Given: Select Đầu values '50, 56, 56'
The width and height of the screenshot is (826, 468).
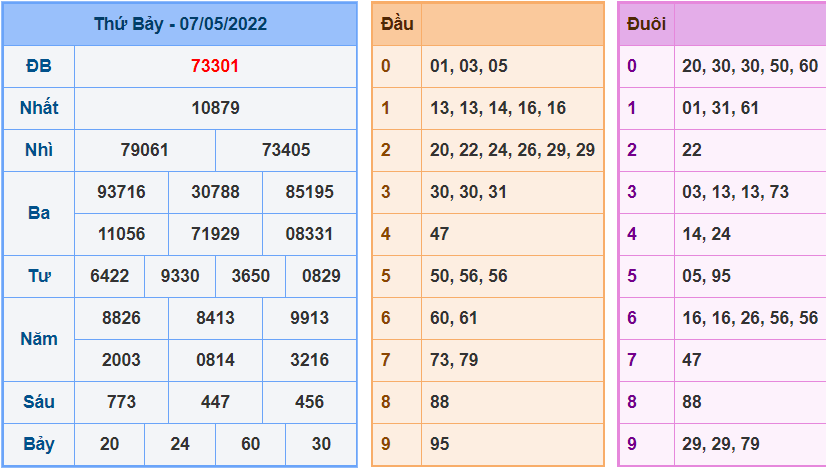Looking at the screenshot, I should [469, 276].
